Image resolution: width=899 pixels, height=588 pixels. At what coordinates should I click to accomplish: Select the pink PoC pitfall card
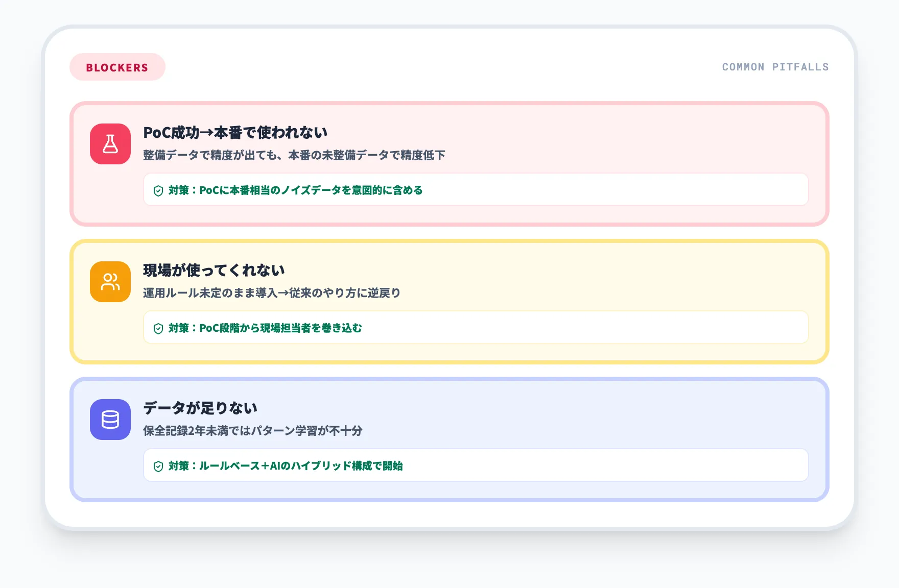(x=449, y=163)
